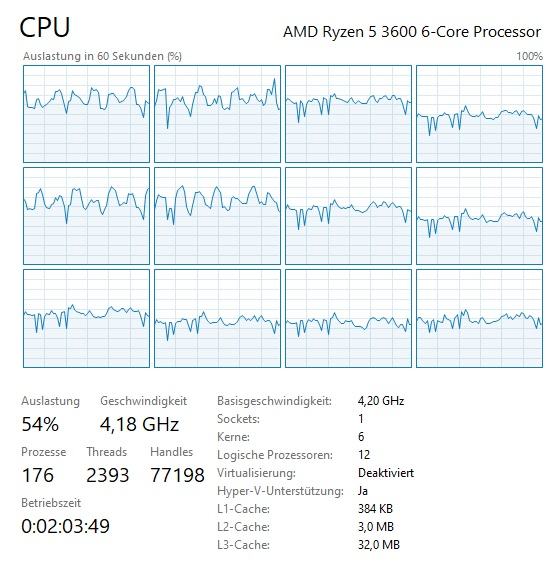This screenshot has width=558, height=562.
Task: Click the Betriebszeit uptime value
Action: (65, 526)
